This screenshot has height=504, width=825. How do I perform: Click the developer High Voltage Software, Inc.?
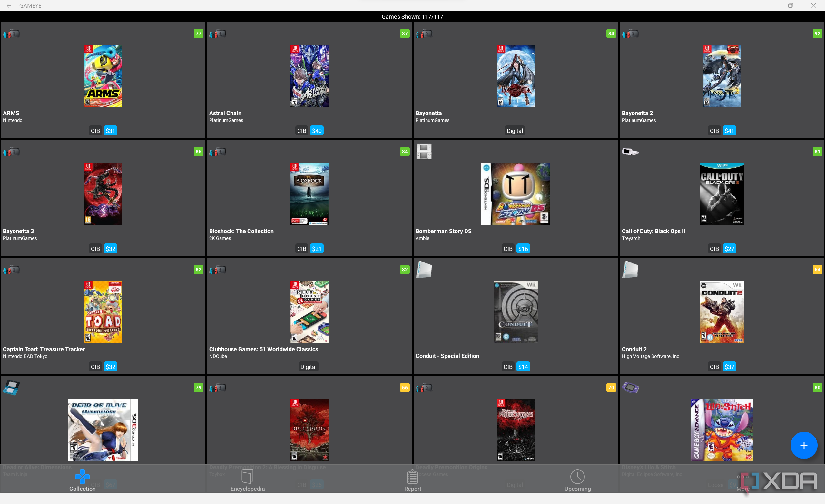coord(651,356)
